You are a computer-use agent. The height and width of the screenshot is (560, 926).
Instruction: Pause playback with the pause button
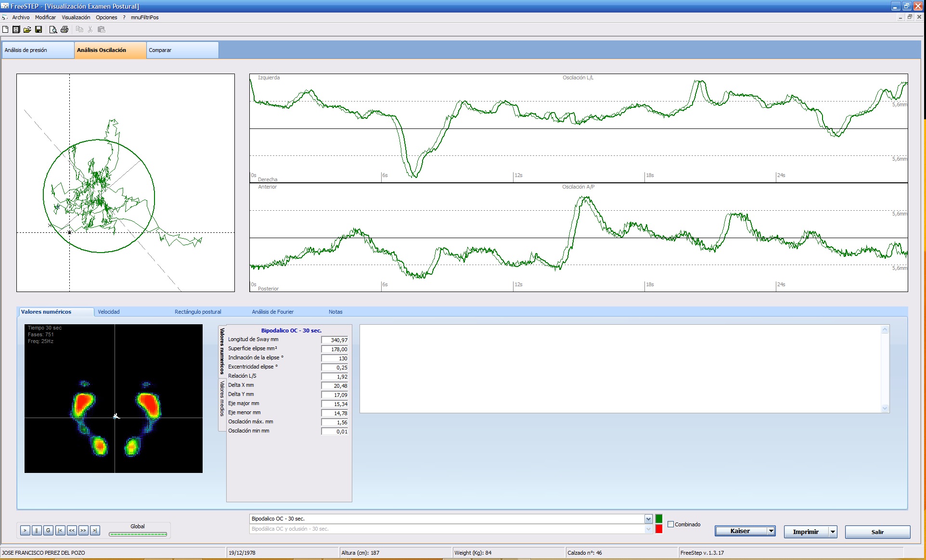[37, 530]
